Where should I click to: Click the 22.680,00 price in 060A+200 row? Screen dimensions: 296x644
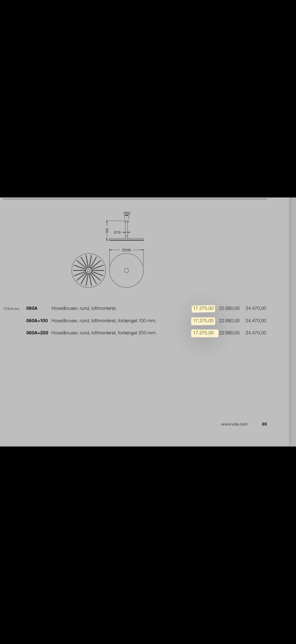tap(229, 333)
